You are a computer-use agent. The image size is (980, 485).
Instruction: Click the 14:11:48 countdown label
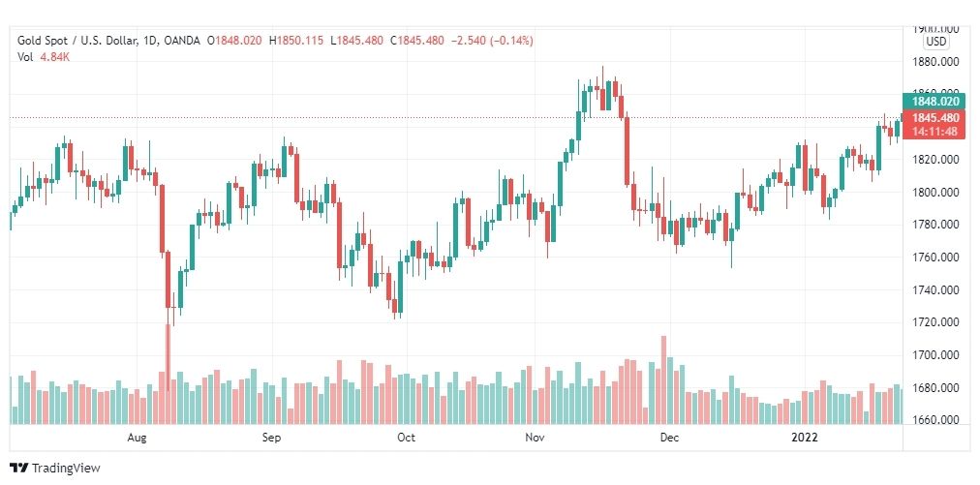point(935,132)
